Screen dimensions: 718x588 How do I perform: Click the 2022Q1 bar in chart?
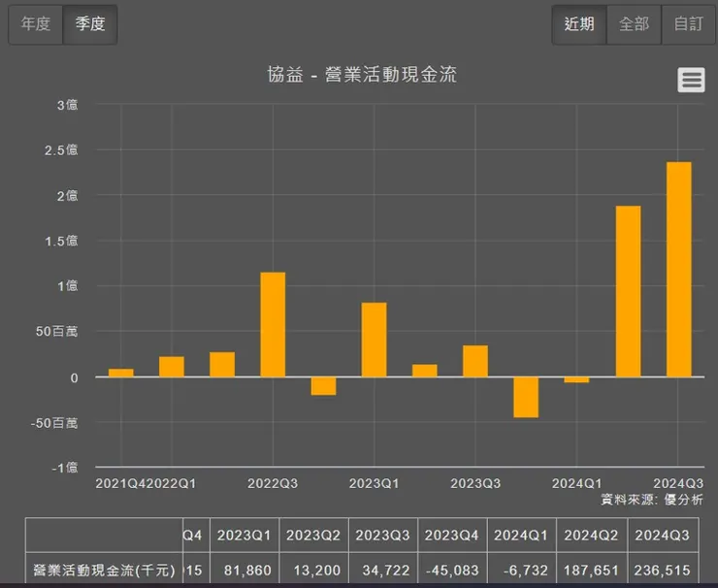[172, 367]
